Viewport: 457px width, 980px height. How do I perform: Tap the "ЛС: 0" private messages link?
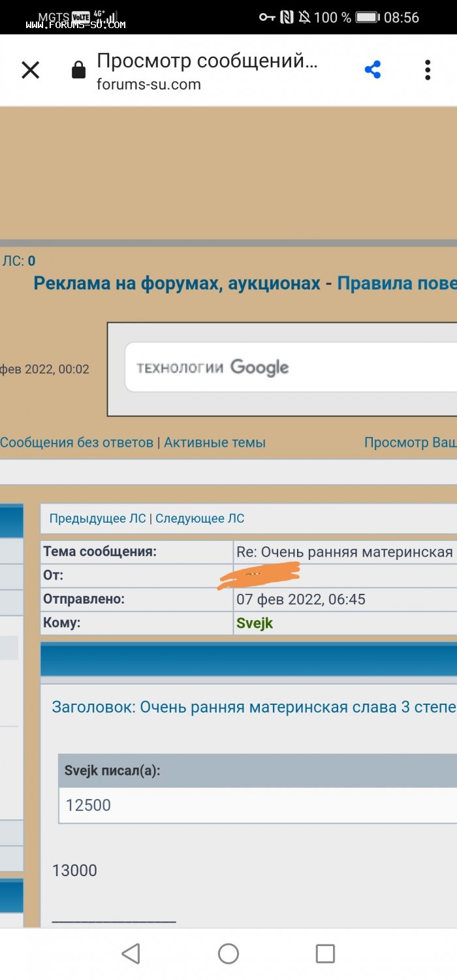19,261
